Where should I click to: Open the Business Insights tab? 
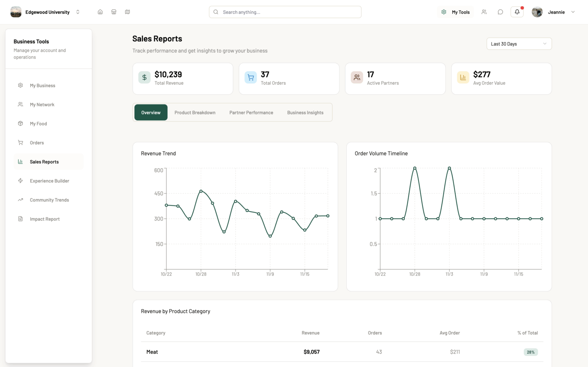click(x=305, y=113)
